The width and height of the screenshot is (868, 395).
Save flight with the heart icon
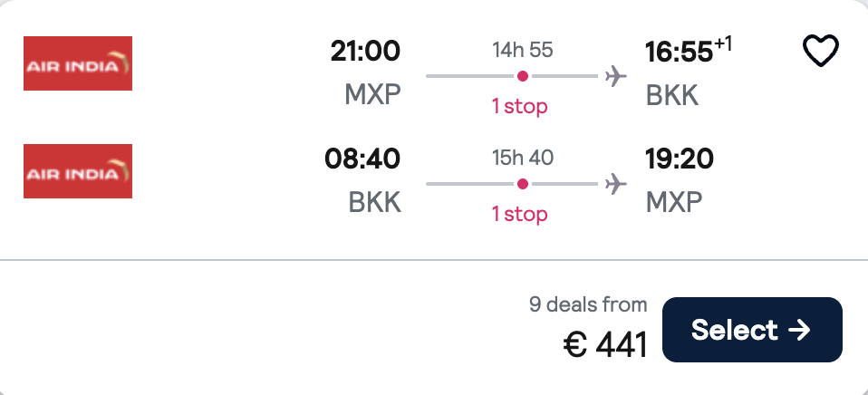coord(820,51)
